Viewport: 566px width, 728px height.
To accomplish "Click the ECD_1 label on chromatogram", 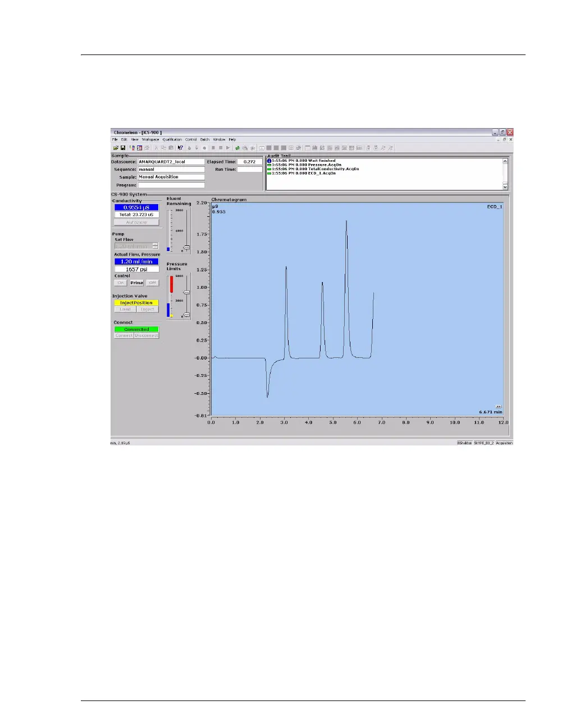I will pyautogui.click(x=494, y=207).
